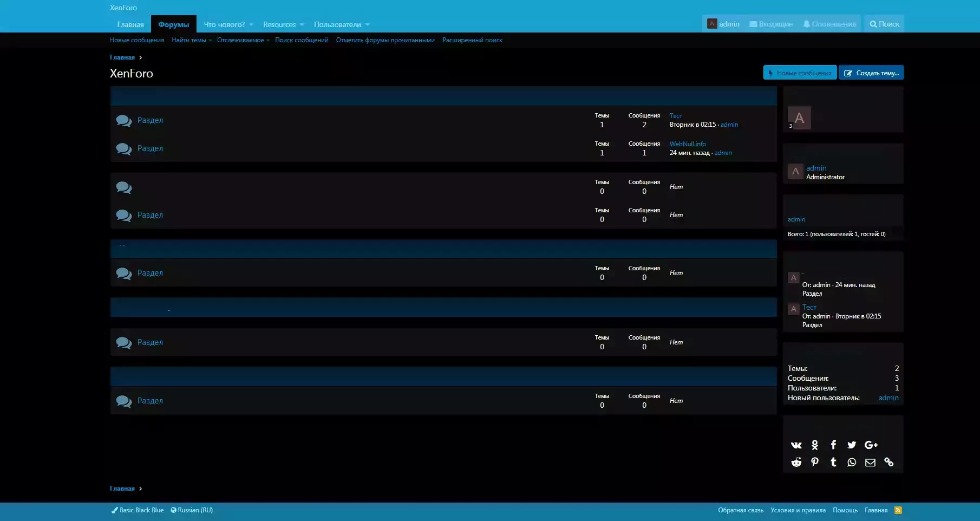This screenshot has width=980, height=521.
Task: Expand the Отслеживаемое submenu arrow
Action: (x=268, y=41)
